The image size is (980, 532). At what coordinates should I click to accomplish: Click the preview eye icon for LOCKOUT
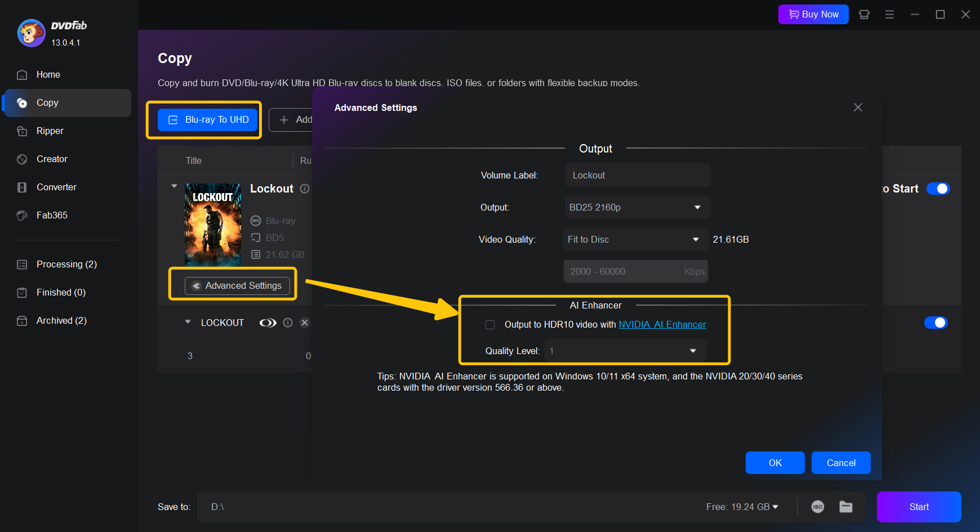coord(268,323)
